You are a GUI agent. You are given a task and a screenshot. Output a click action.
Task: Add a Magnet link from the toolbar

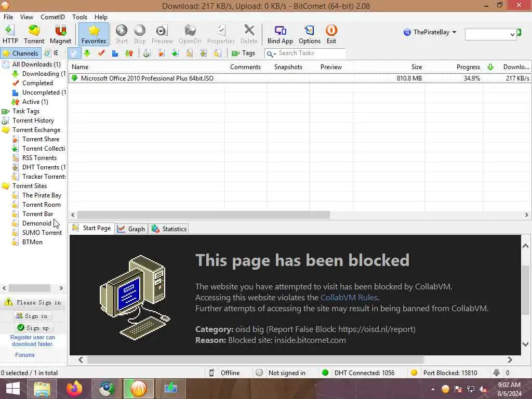pyautogui.click(x=60, y=34)
